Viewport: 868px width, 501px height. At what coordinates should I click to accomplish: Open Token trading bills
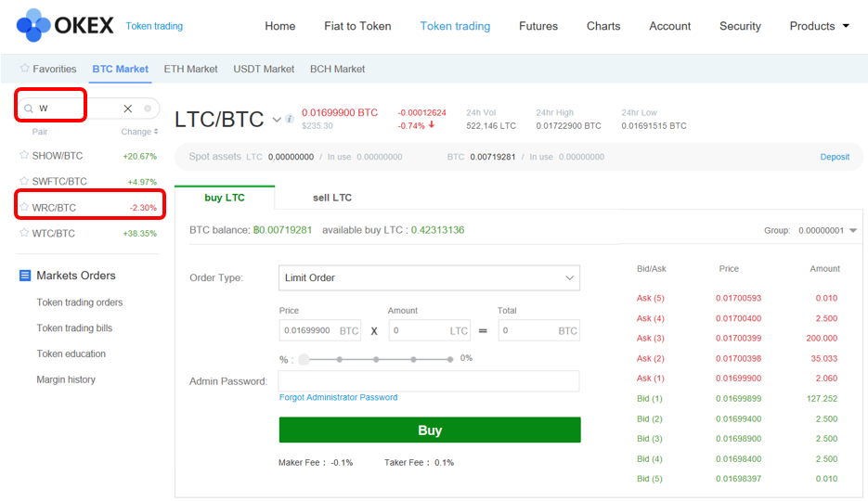pos(74,328)
